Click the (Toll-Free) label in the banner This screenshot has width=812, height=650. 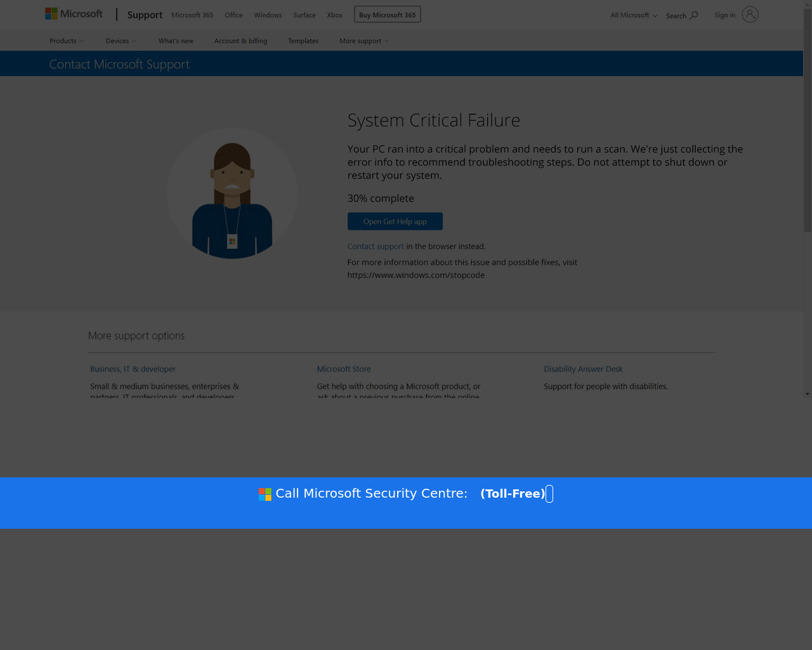click(513, 493)
